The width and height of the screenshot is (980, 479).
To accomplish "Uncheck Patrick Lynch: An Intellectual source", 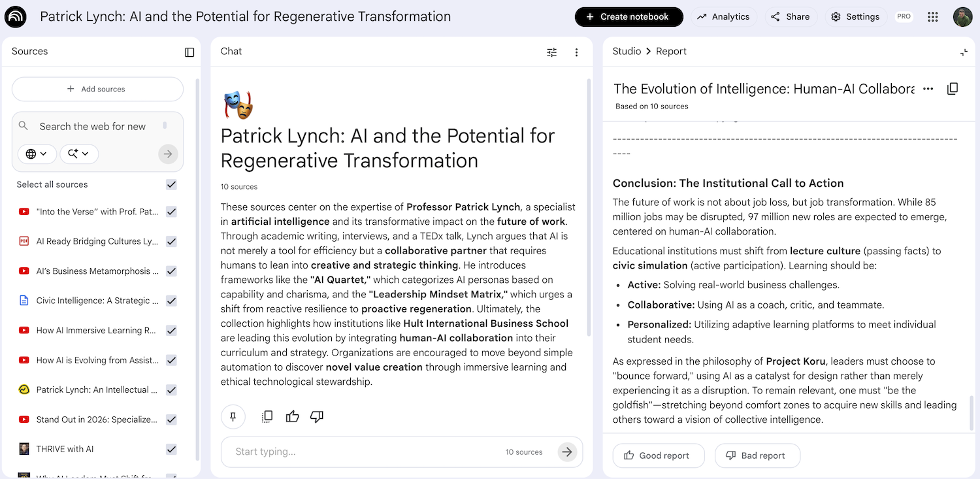I will [x=171, y=389].
